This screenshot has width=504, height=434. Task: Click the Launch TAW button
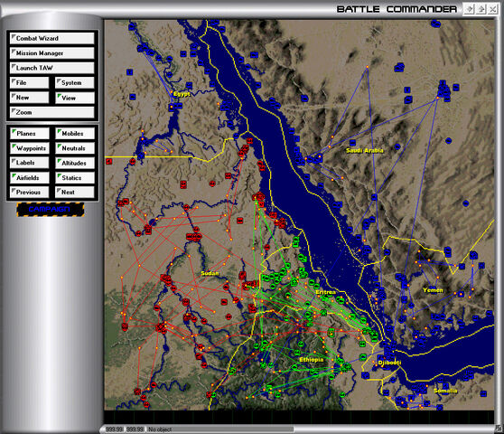click(x=52, y=68)
